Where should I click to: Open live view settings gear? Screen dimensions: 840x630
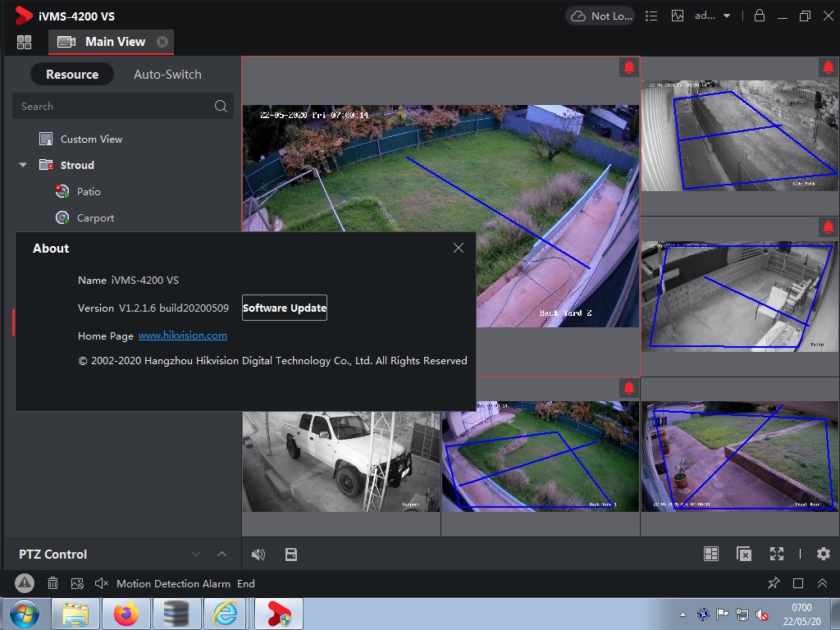[x=824, y=554]
